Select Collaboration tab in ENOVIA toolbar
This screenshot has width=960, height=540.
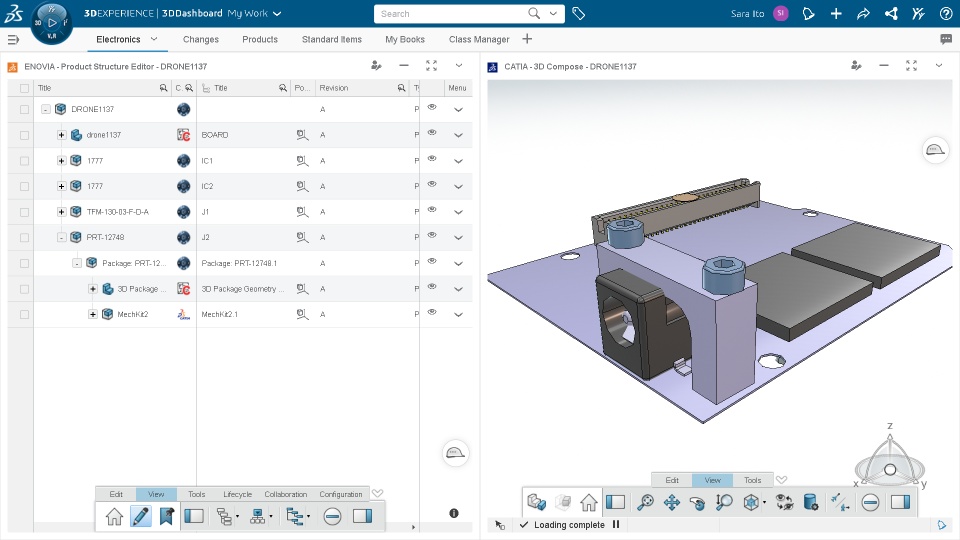pos(285,494)
